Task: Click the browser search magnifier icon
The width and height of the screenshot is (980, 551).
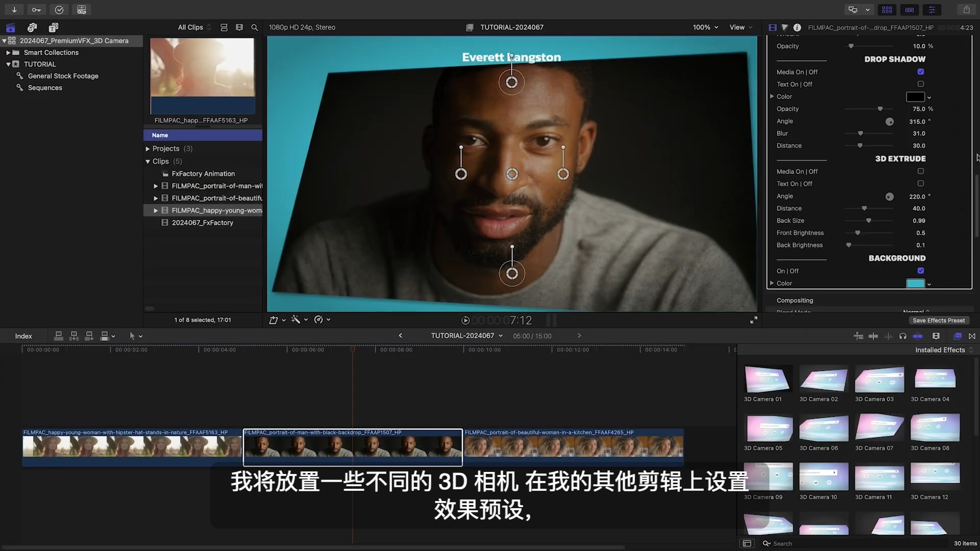Action: 254,28
